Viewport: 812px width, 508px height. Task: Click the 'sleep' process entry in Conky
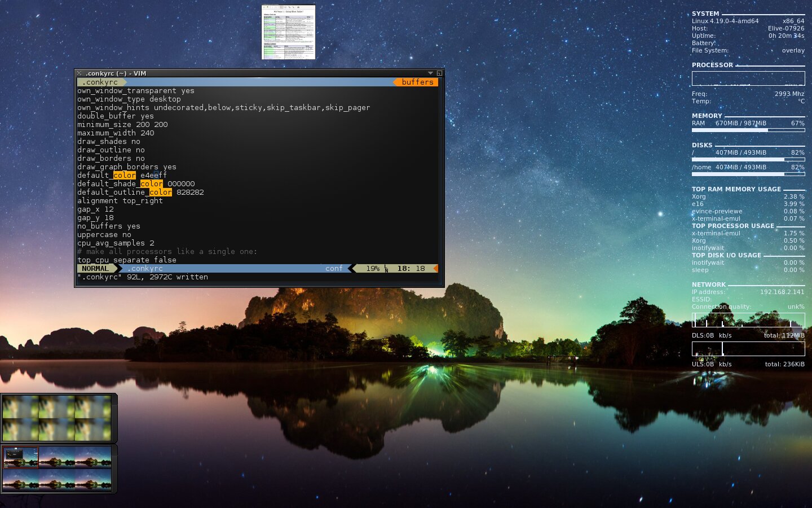pyautogui.click(x=700, y=270)
